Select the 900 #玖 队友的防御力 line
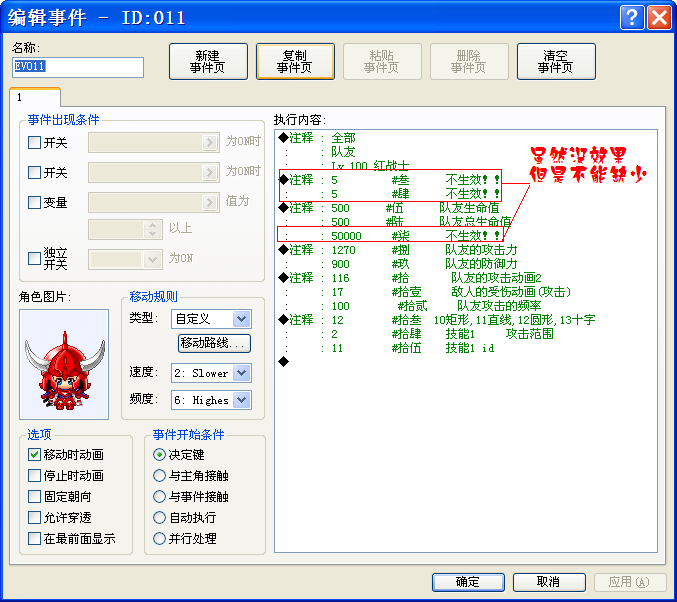The height and width of the screenshot is (602, 677). 466,264
